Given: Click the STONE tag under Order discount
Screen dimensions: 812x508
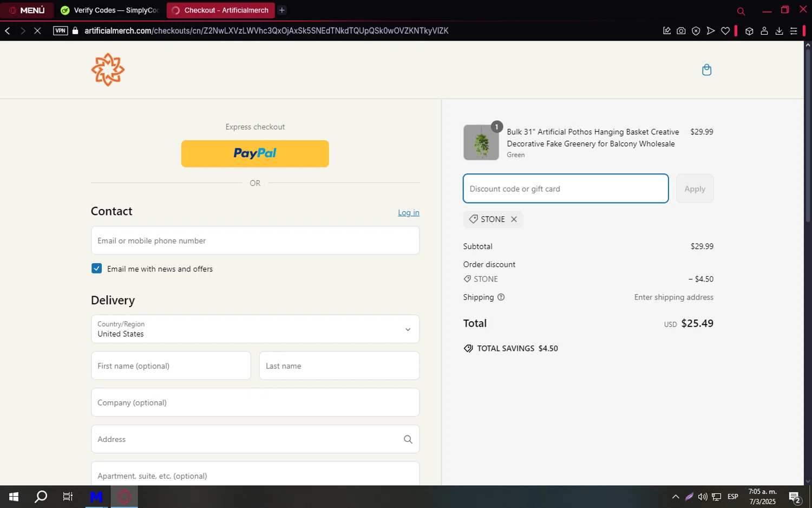Looking at the screenshot, I should pos(481,279).
